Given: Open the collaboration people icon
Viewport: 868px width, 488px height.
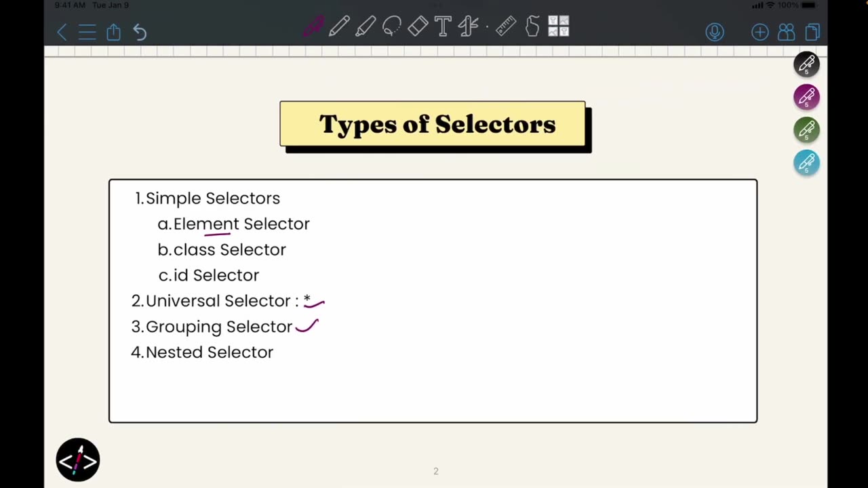Looking at the screenshot, I should [x=787, y=32].
